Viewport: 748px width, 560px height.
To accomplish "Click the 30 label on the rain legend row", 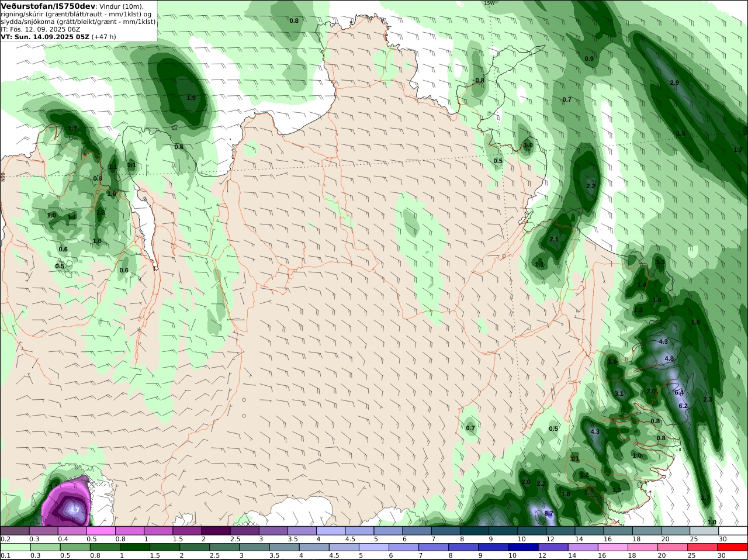I will tap(722, 555).
